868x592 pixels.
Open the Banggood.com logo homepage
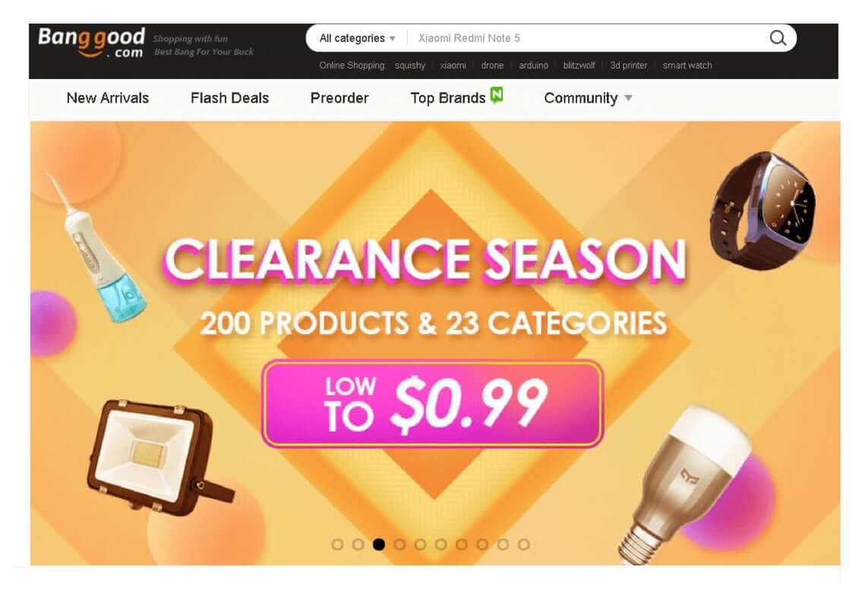(x=91, y=43)
